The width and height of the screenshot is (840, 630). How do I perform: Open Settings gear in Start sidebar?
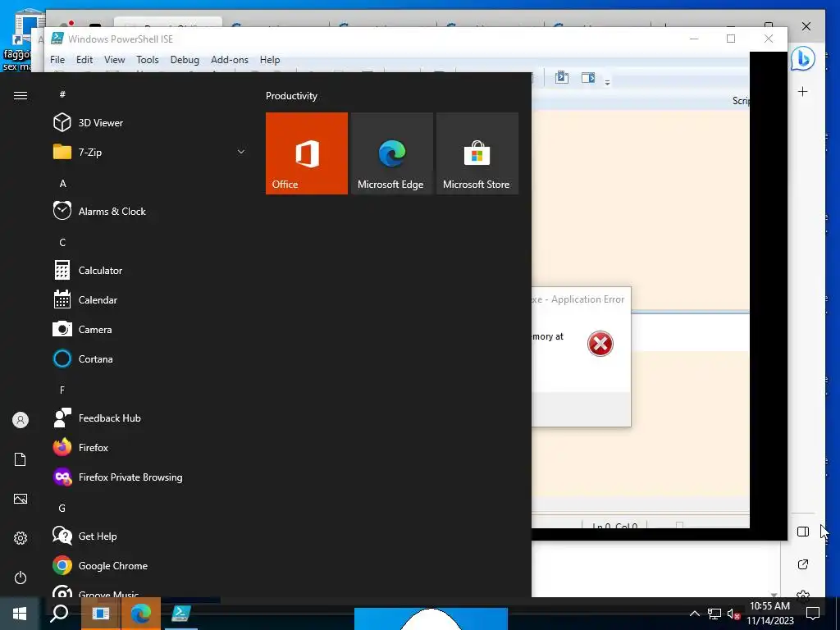[x=21, y=538]
